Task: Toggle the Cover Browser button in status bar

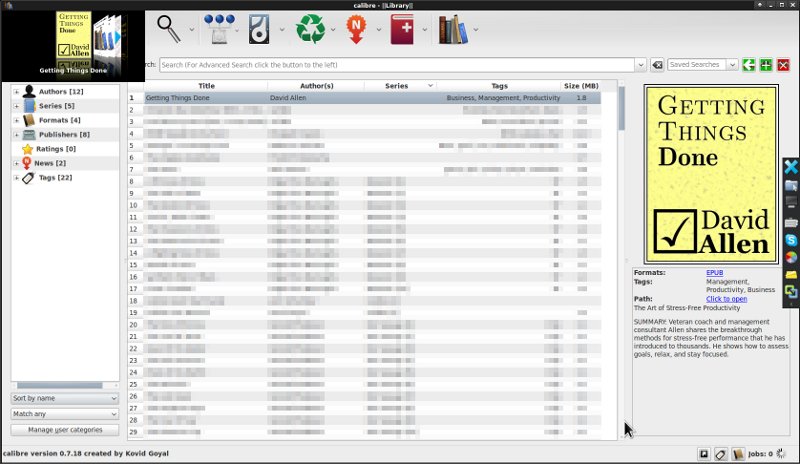Action: 704,454
